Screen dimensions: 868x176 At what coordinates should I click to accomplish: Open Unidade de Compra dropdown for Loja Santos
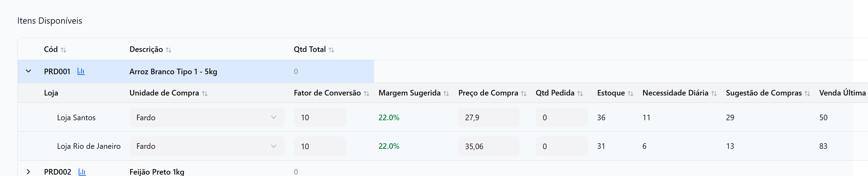(x=207, y=117)
